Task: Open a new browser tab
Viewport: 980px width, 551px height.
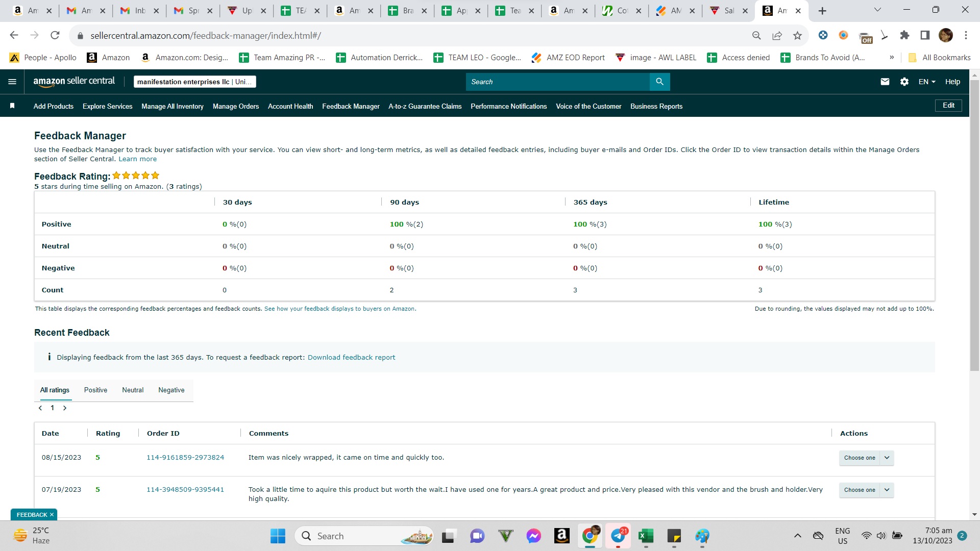Action: point(822,11)
